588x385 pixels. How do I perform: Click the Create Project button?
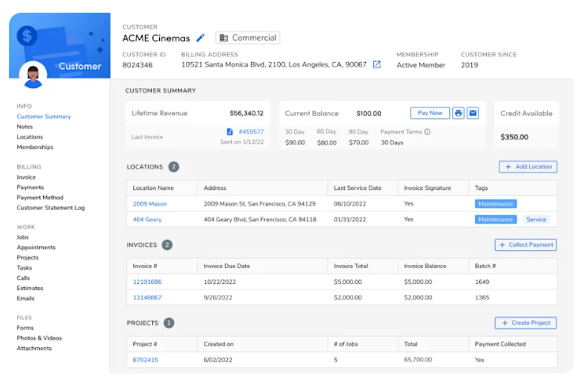point(525,323)
